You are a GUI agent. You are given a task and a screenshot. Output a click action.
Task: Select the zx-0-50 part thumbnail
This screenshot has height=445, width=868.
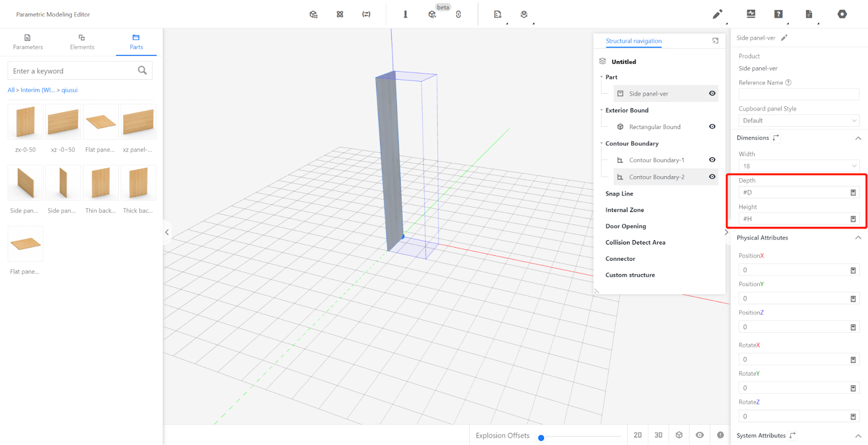click(25, 122)
